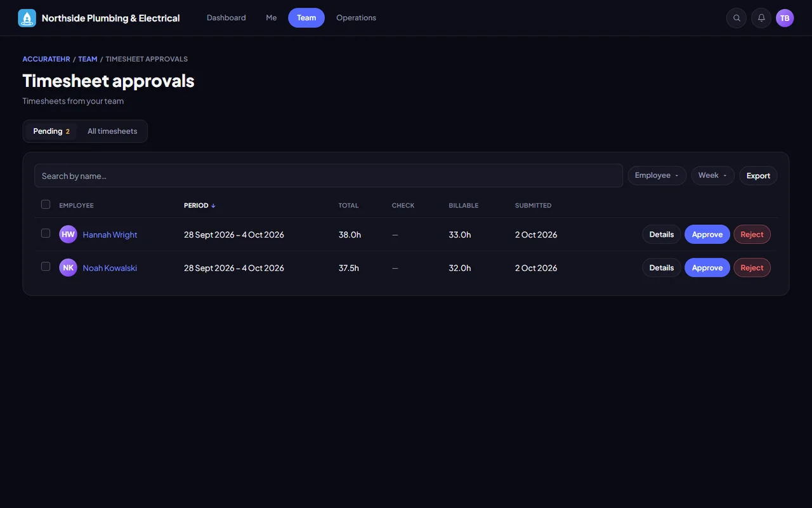The width and height of the screenshot is (812, 508).
Task: Follow the ACCURATEHR breadcrumb link
Action: click(46, 59)
